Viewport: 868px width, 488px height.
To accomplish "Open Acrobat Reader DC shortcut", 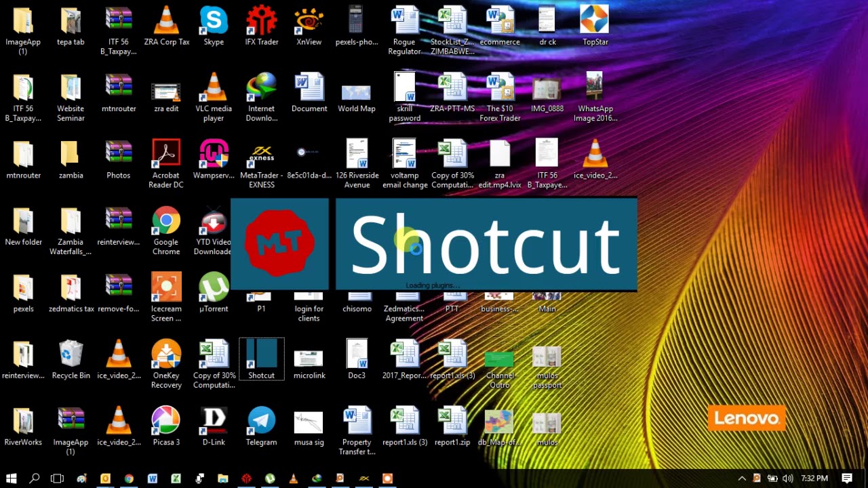I will point(166,163).
